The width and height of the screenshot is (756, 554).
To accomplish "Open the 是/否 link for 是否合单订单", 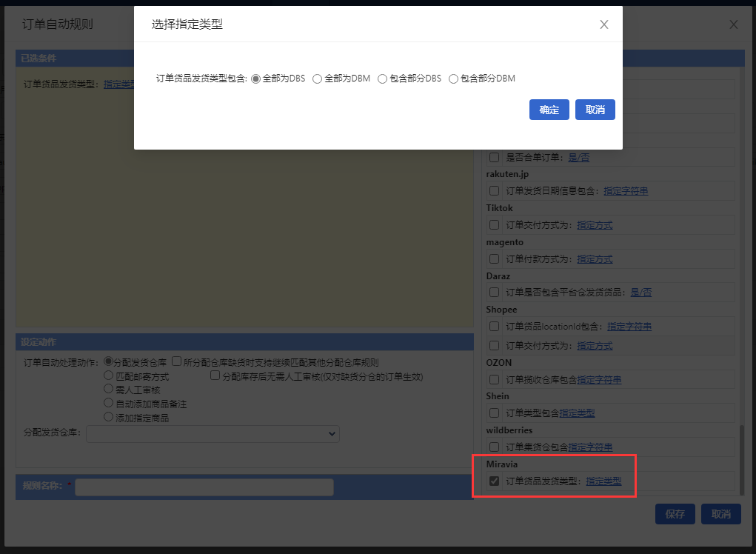I will [x=578, y=158].
